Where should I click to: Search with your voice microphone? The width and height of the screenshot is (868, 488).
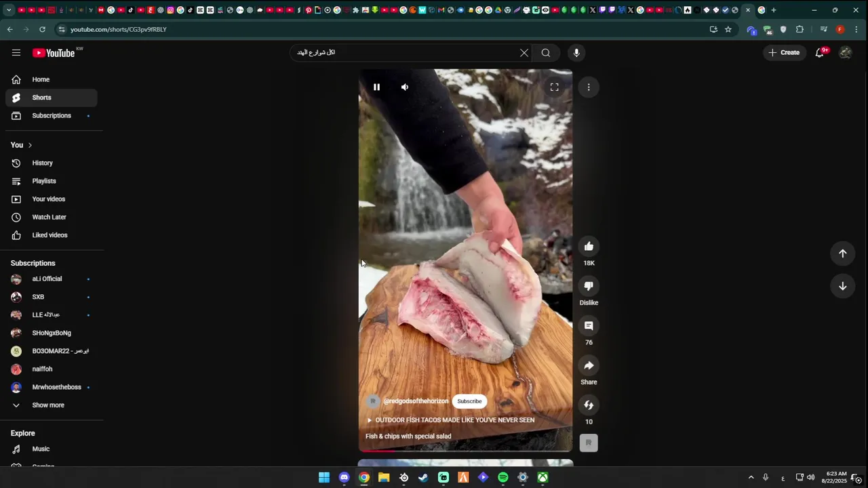[x=576, y=53]
